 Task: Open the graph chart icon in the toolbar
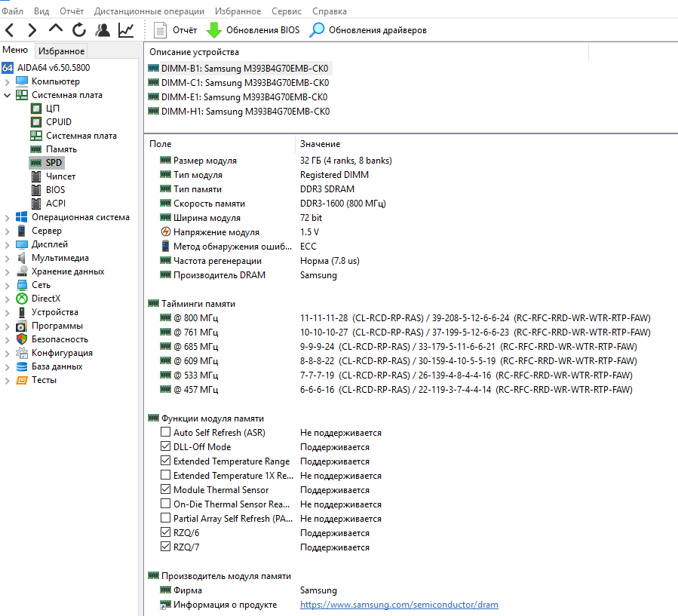click(126, 30)
